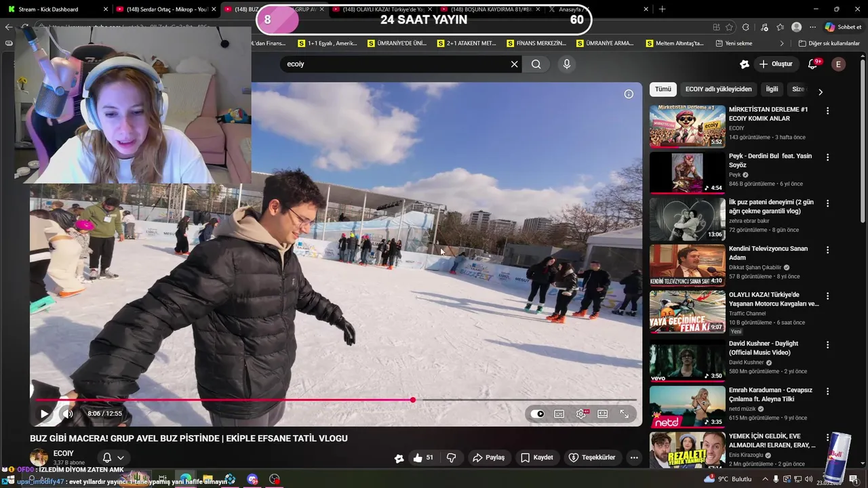Click the Paylaş share button
Viewport: 868px width, 488px height.
[488, 457]
